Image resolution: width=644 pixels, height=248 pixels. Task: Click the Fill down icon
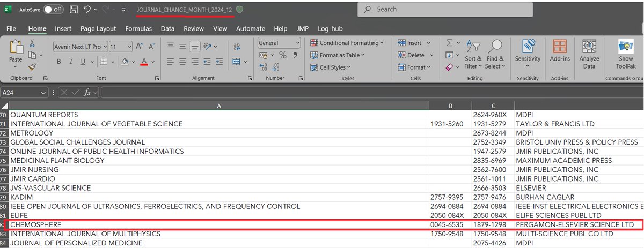point(449,55)
